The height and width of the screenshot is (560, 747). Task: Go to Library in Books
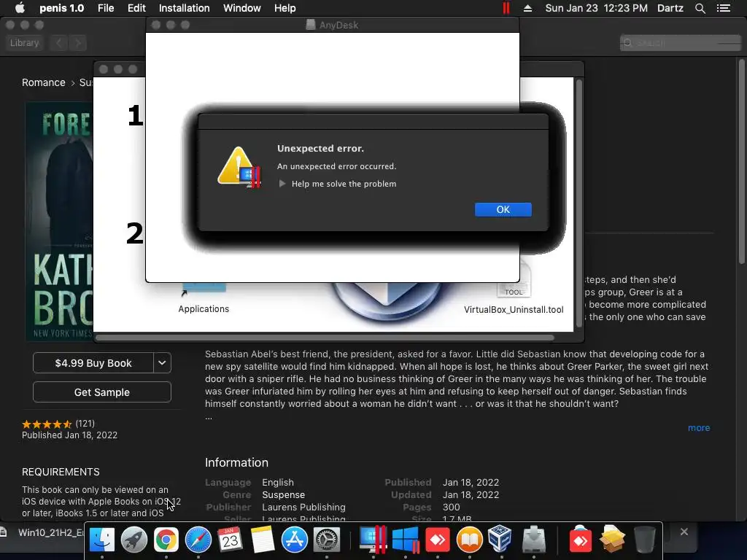click(x=24, y=43)
